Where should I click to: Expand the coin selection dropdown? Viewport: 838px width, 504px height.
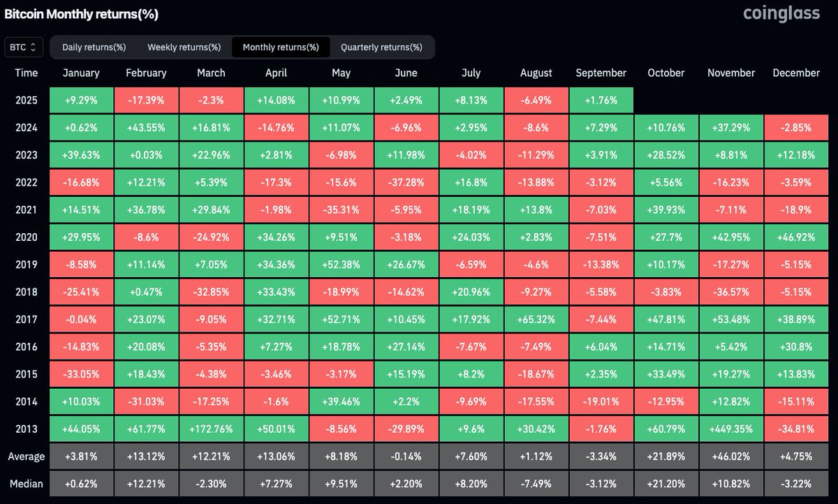coord(24,47)
